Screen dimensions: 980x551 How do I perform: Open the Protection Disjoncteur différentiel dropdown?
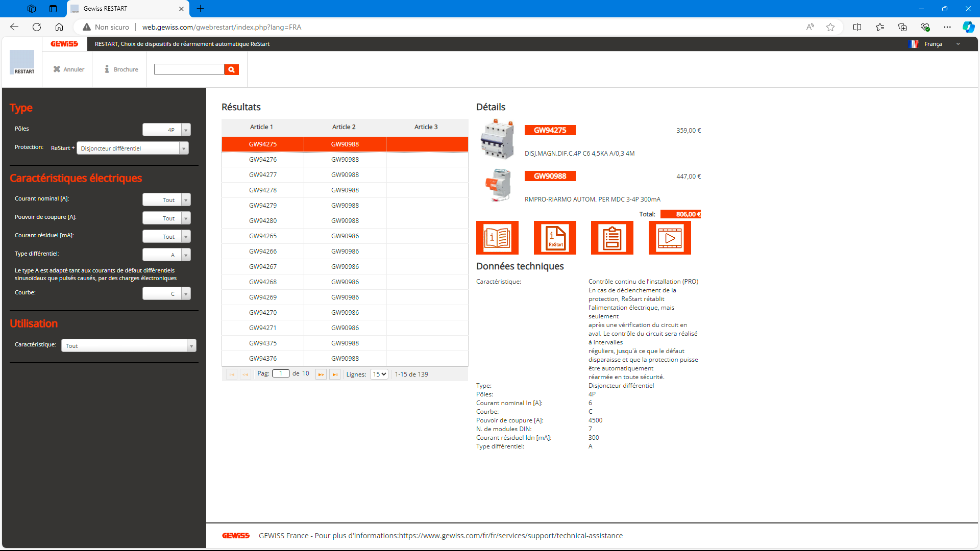[133, 148]
